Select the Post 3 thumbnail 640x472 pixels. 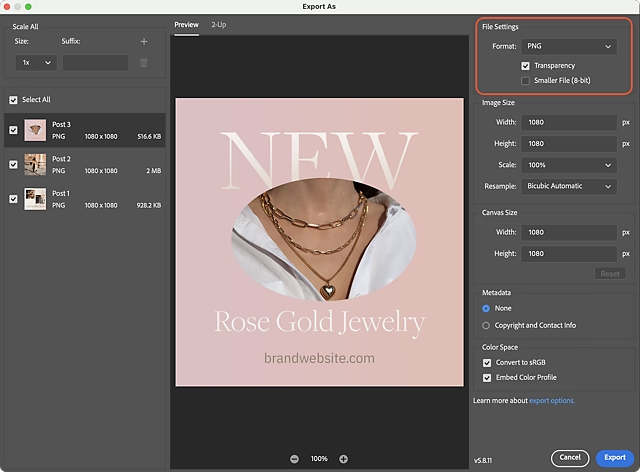[x=35, y=130]
